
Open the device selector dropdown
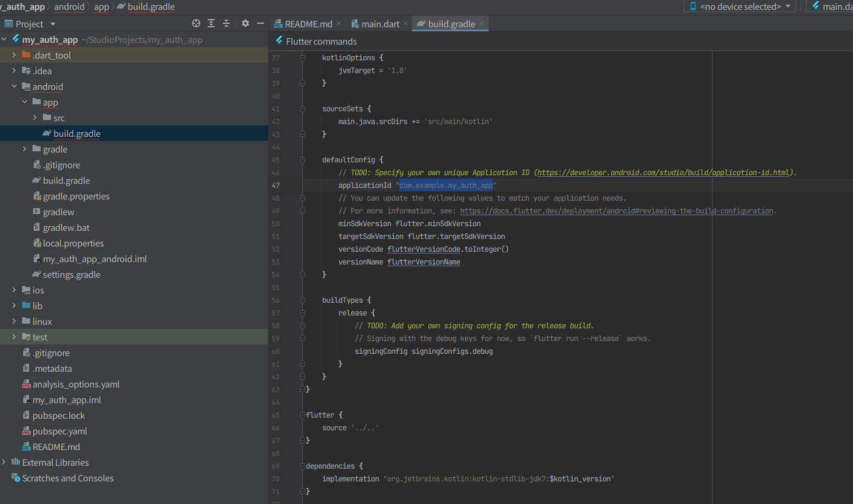point(740,6)
